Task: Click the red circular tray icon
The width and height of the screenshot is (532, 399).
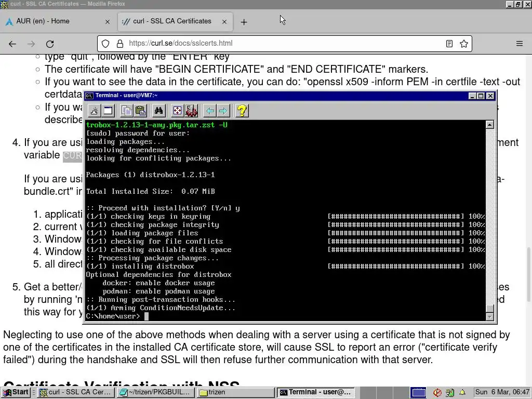Action: click(x=437, y=393)
